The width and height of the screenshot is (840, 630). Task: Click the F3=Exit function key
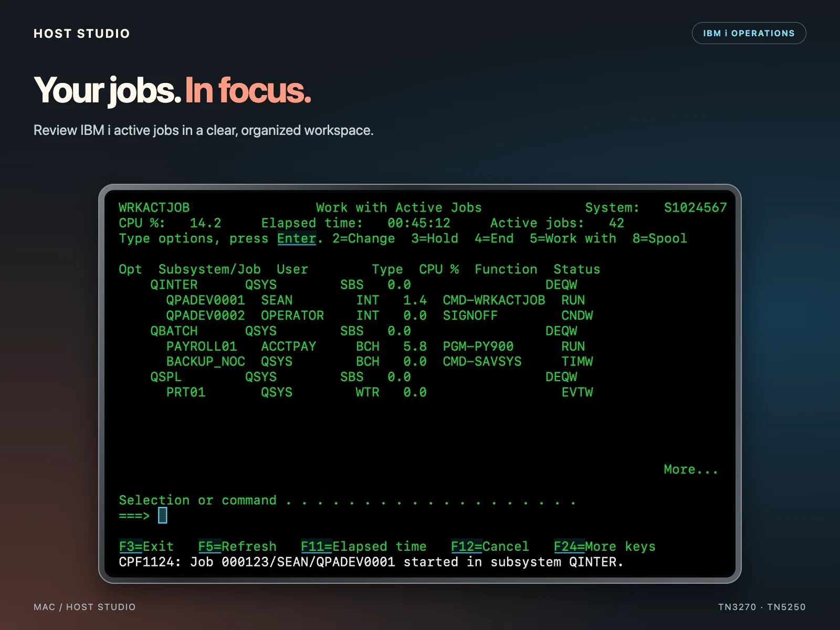tap(146, 547)
